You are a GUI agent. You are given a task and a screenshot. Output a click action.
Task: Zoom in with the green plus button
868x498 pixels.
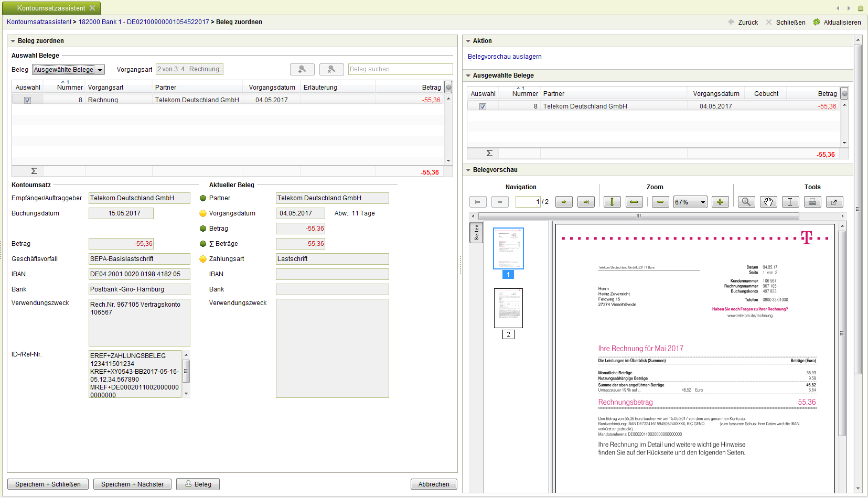tap(720, 202)
